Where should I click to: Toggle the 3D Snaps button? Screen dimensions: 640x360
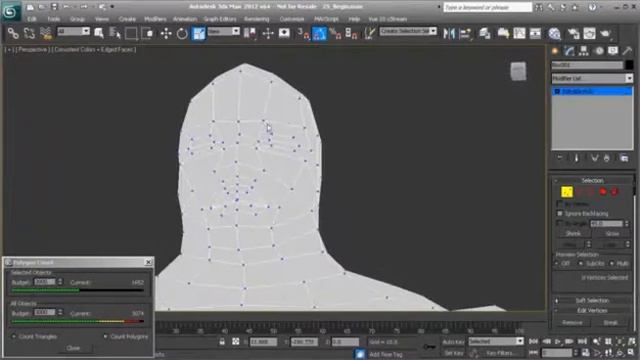(x=303, y=33)
